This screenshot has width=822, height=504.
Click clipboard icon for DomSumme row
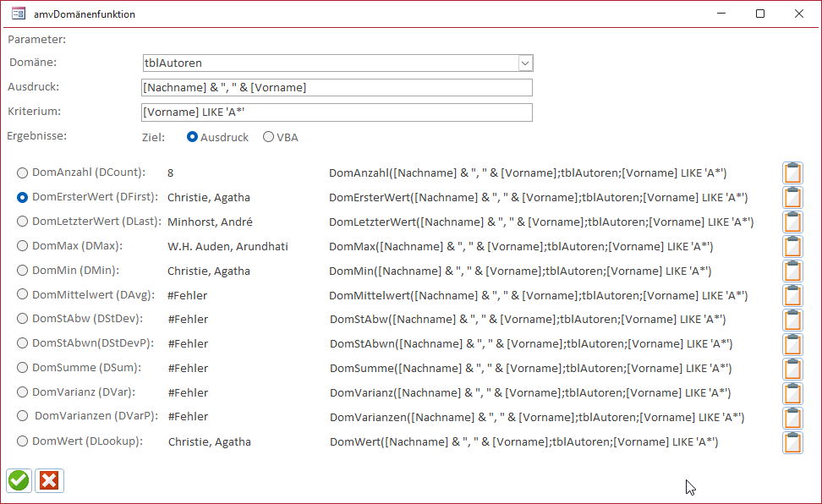point(792,369)
